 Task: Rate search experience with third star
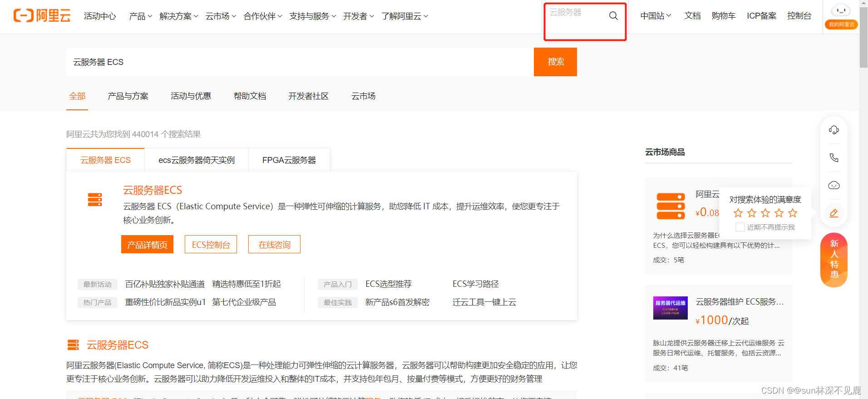(765, 213)
